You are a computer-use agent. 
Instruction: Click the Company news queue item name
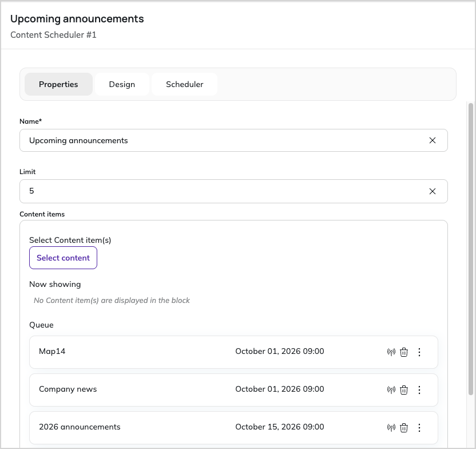point(68,389)
